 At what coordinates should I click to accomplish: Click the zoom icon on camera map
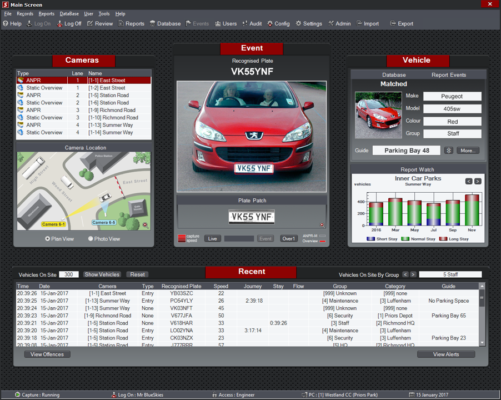coord(145,225)
